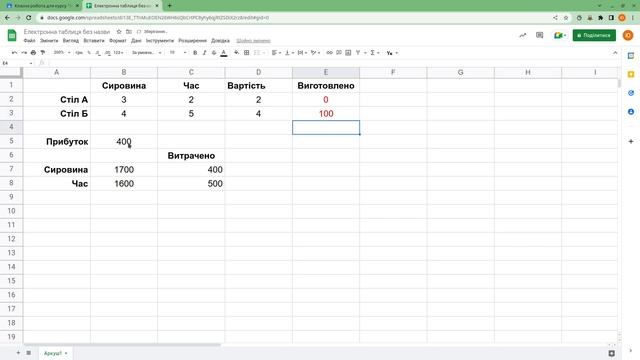This screenshot has width=640, height=360.
Task: Select the Paint format tool
Action: 42,53
